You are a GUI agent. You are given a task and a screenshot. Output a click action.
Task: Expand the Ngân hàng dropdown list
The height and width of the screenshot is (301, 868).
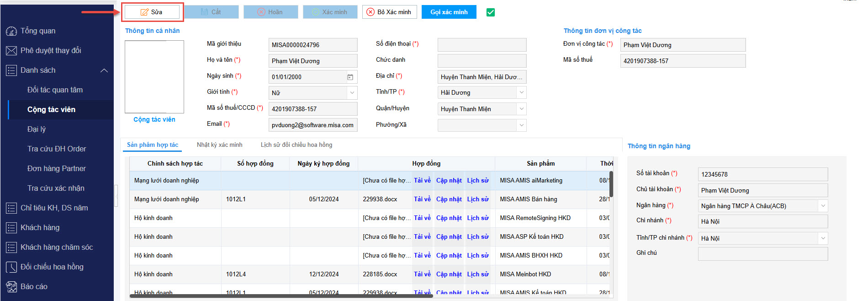tap(823, 206)
